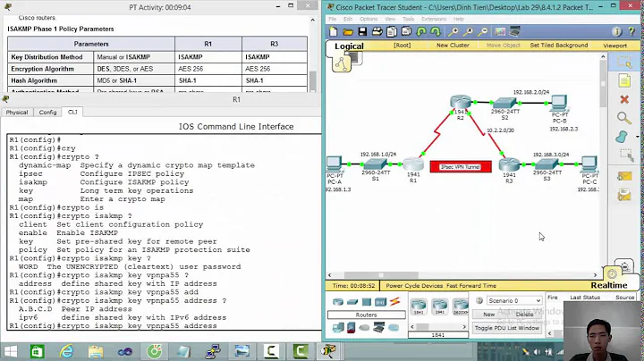644x361 pixels.
Task: Choose the Place Note tool
Action: (624, 80)
